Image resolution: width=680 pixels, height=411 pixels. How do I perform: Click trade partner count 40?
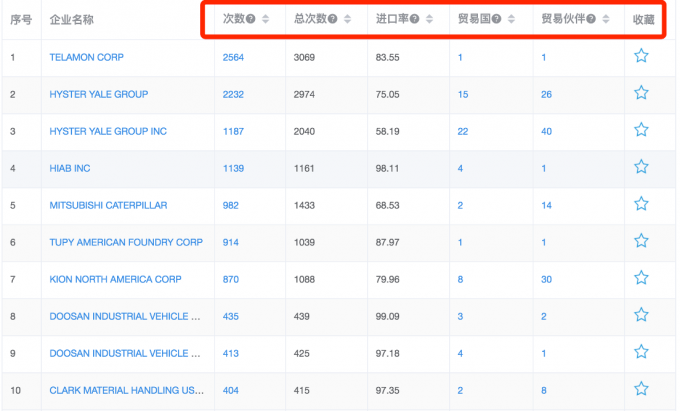tap(546, 131)
